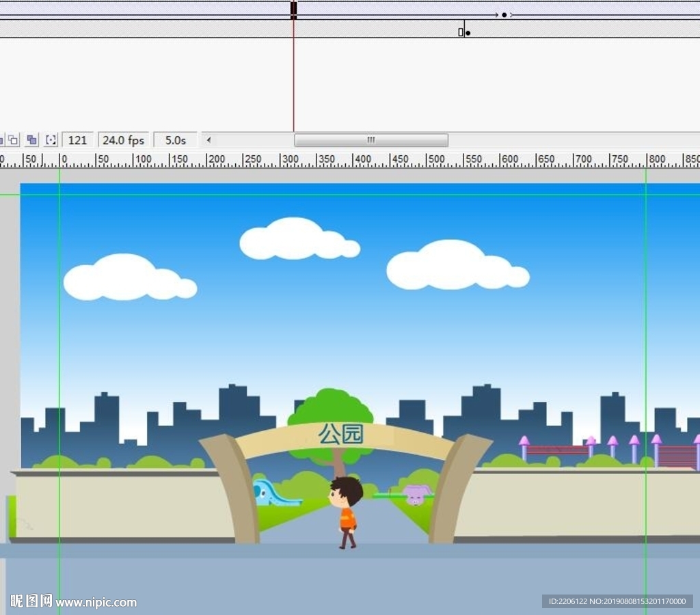Toggle the Onion Skin Outlines icon
Screen dimensions: 700x615
[13, 140]
